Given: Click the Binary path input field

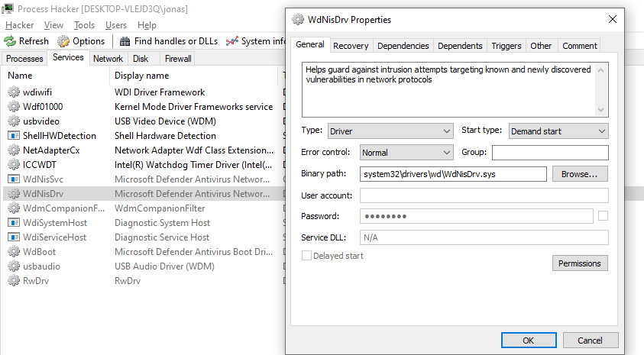Looking at the screenshot, I should click(453, 174).
